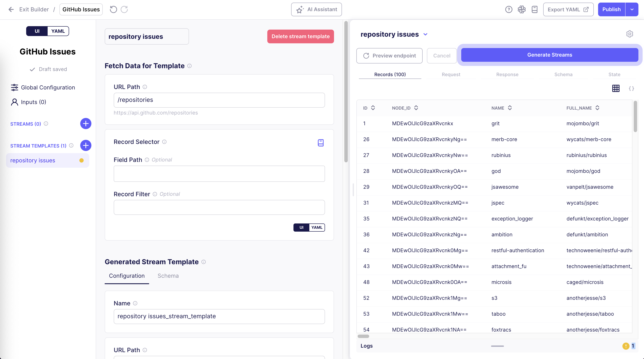Screen dimensions: 644x359
Task: Select the table grid view for records
Action: pos(616,88)
